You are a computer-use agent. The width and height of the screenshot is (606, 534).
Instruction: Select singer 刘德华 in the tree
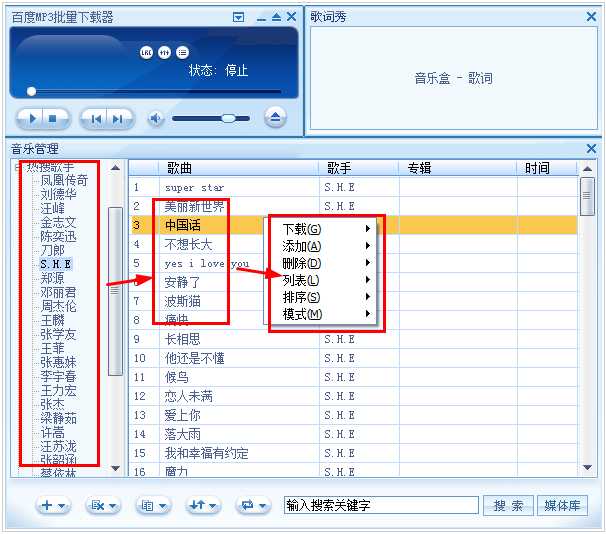[x=58, y=194]
